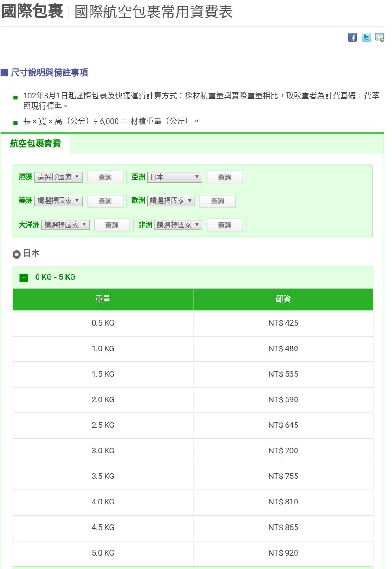
Task: Expand the 大洋洲 country dropdown
Action: tap(65, 225)
